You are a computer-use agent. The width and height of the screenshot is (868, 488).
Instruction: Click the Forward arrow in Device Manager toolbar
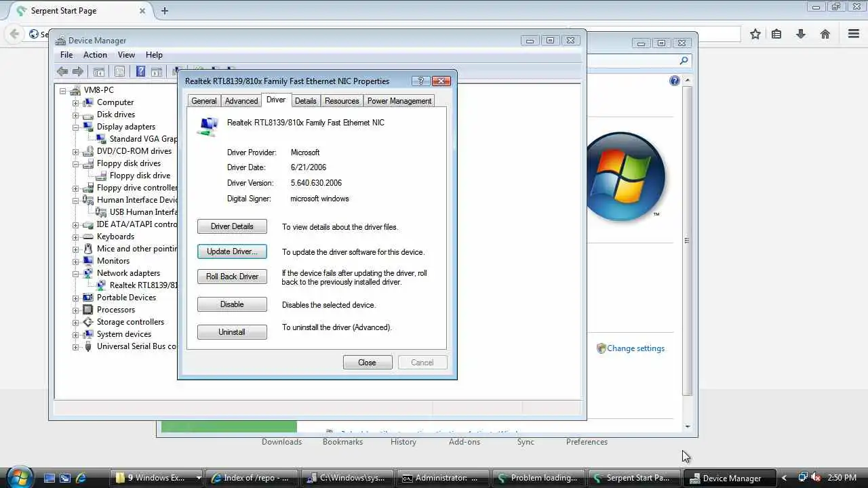78,71
